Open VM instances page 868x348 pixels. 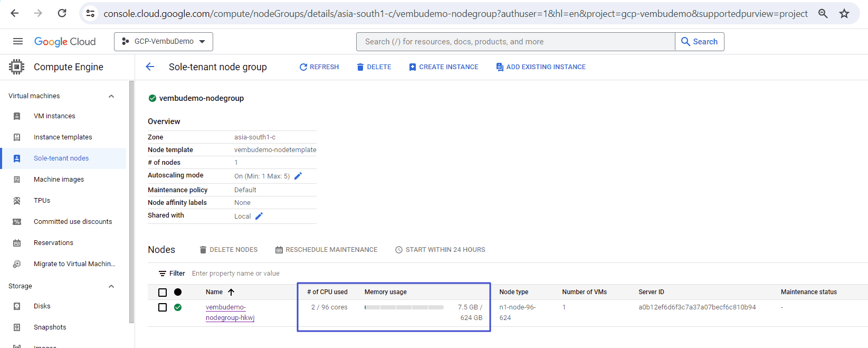54,116
